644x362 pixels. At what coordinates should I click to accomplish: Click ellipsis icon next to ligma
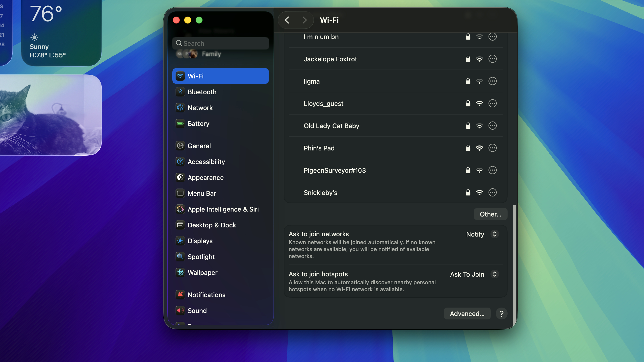tap(492, 81)
